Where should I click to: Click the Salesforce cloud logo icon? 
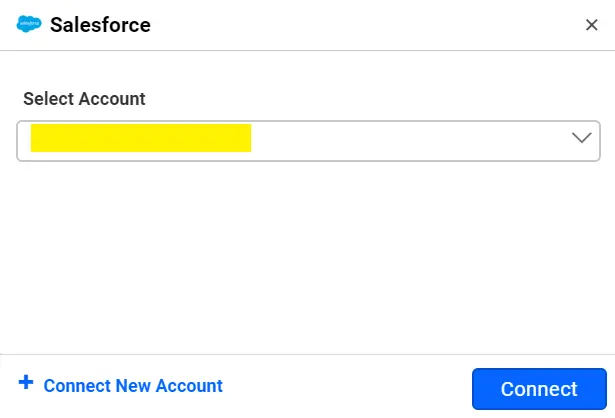(29, 24)
